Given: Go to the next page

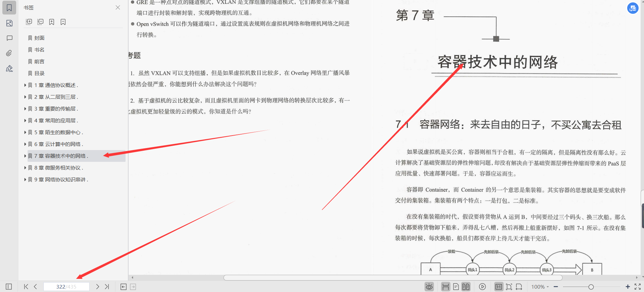Looking at the screenshot, I should coord(98,287).
